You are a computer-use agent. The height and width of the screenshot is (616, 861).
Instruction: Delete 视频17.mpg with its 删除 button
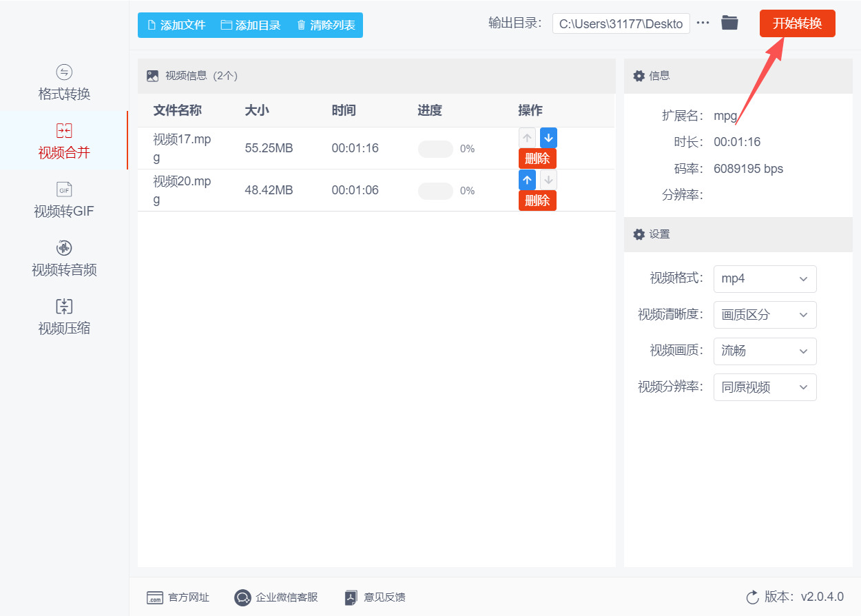537,158
